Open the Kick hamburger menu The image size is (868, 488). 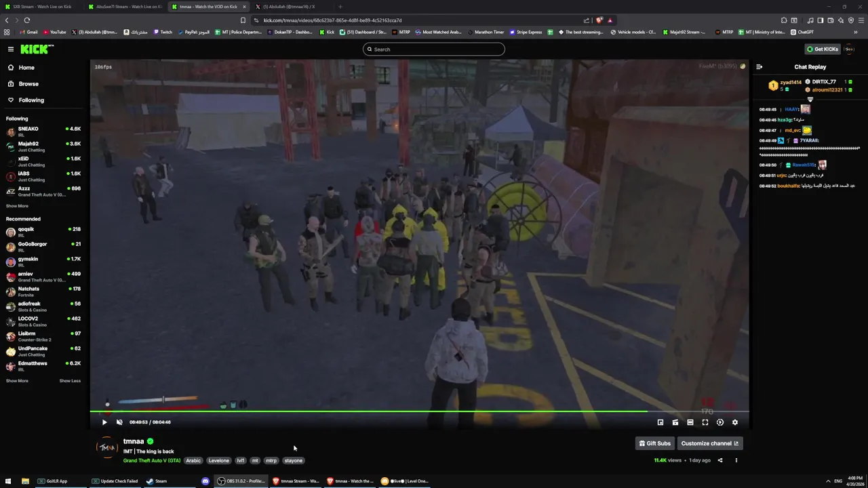tap(11, 49)
